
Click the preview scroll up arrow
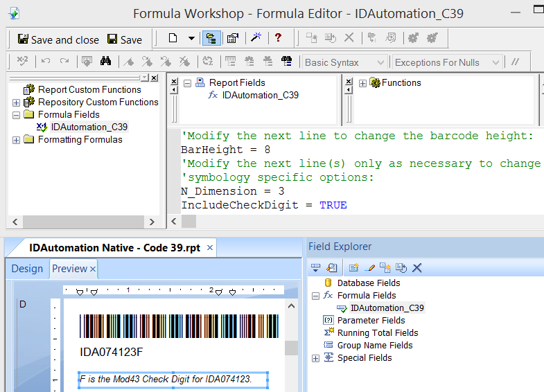click(x=291, y=306)
